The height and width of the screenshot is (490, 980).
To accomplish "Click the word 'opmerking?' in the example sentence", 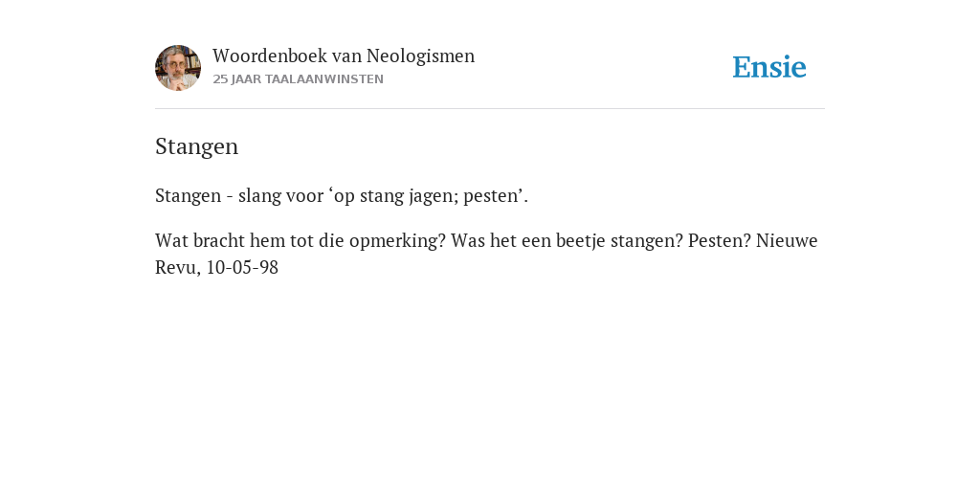I will [397, 240].
